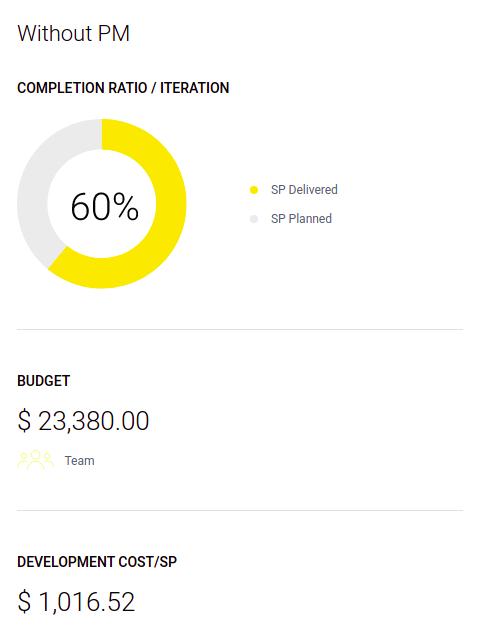This screenshot has height=638, width=482.
Task: Click the gray SP Planned legend dot
Action: click(254, 219)
